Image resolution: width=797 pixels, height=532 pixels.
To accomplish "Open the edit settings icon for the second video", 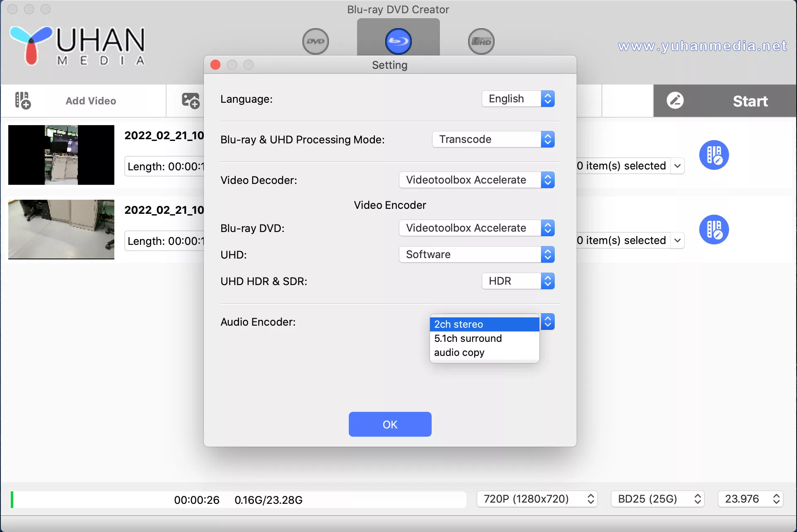I will click(x=713, y=229).
